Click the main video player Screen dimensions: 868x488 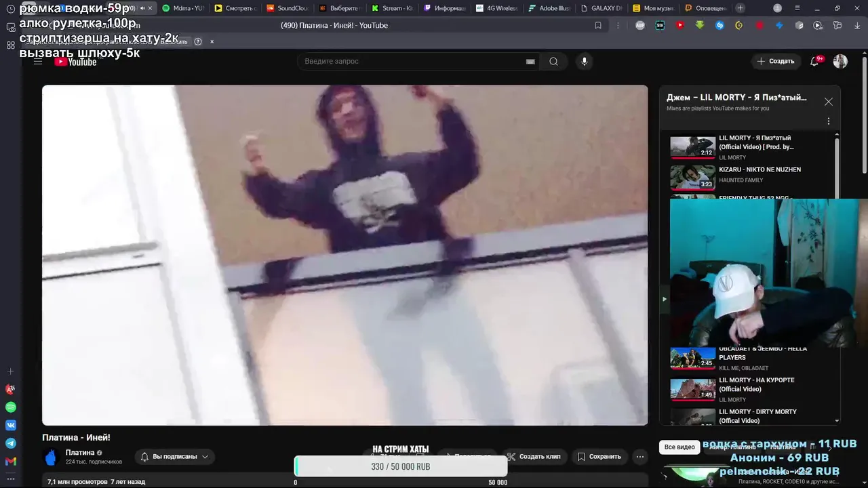pyautogui.click(x=344, y=255)
